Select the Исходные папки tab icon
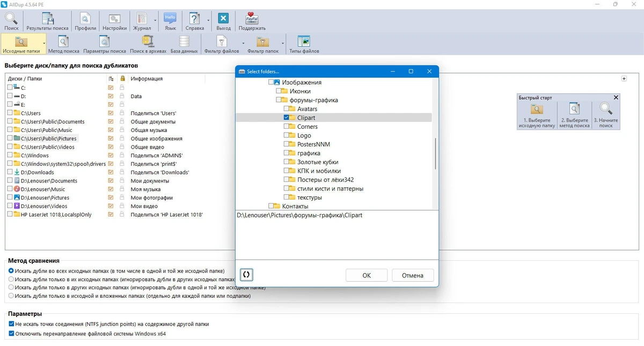 [21, 44]
